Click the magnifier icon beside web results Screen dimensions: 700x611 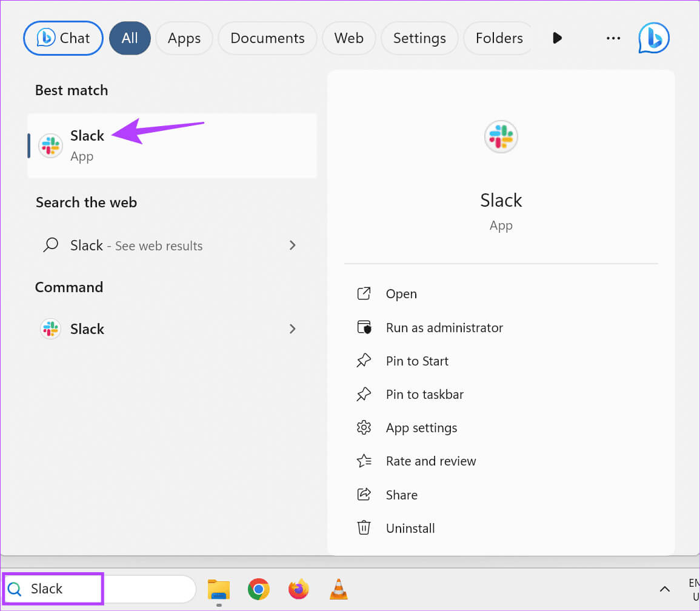(51, 245)
